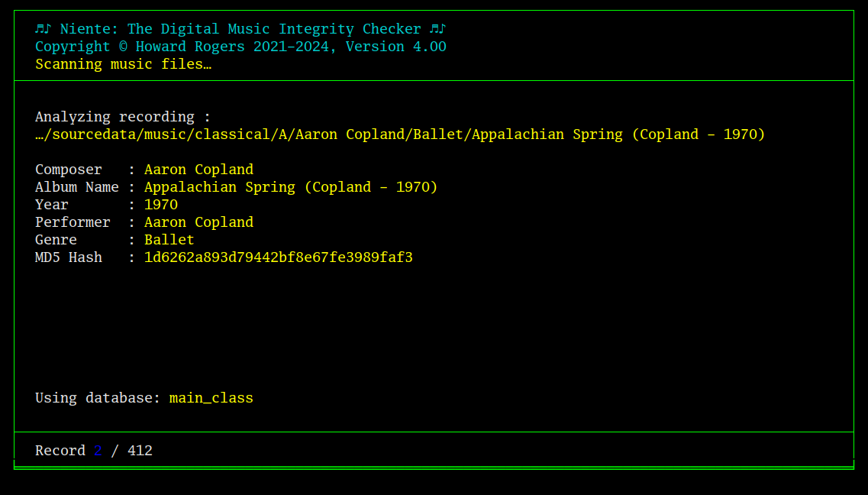The height and width of the screenshot is (495, 868).
Task: Select the Album Name value
Action: 291,187
